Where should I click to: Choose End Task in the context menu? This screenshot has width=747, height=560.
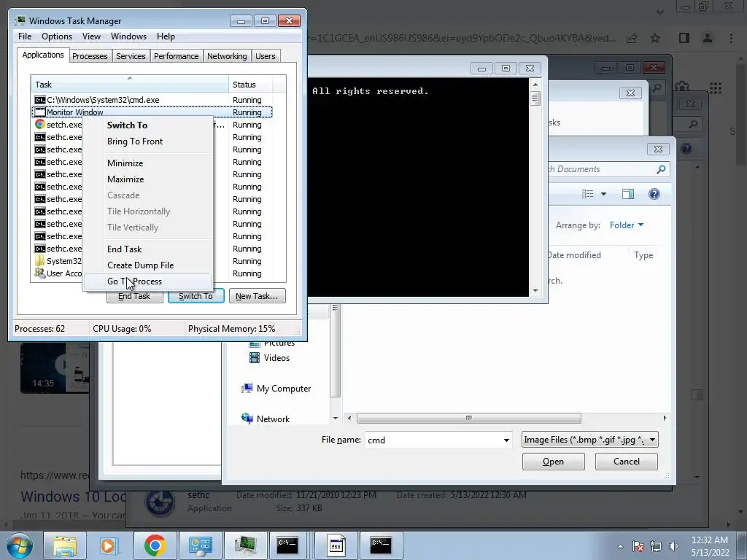[147, 249]
